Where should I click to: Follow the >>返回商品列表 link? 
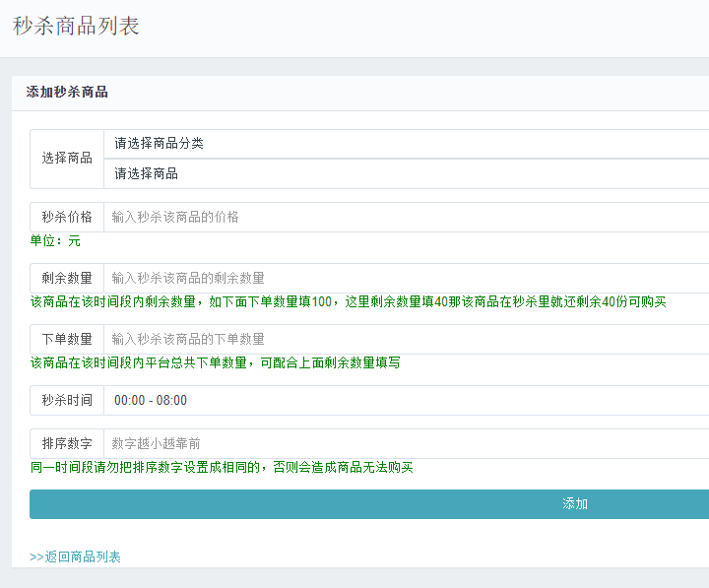point(76,556)
